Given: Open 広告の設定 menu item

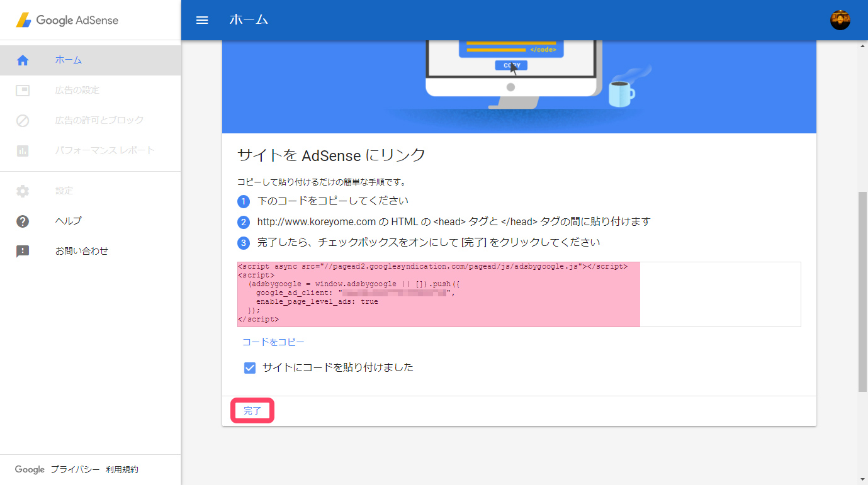Looking at the screenshot, I should tap(91, 91).
